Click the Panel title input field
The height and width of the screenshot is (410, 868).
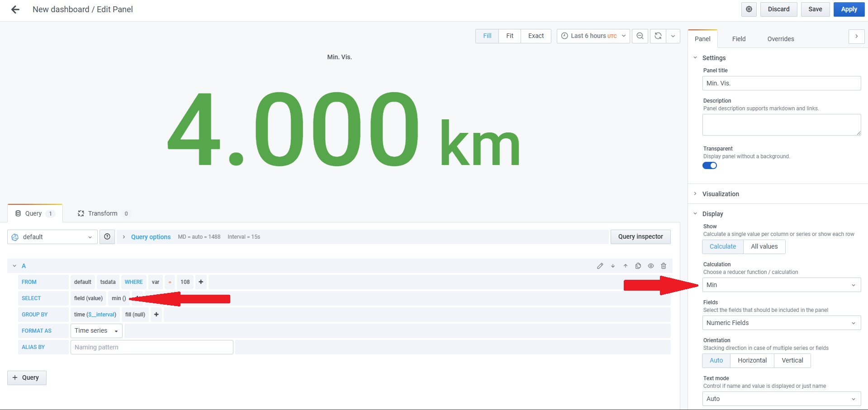[x=781, y=83]
